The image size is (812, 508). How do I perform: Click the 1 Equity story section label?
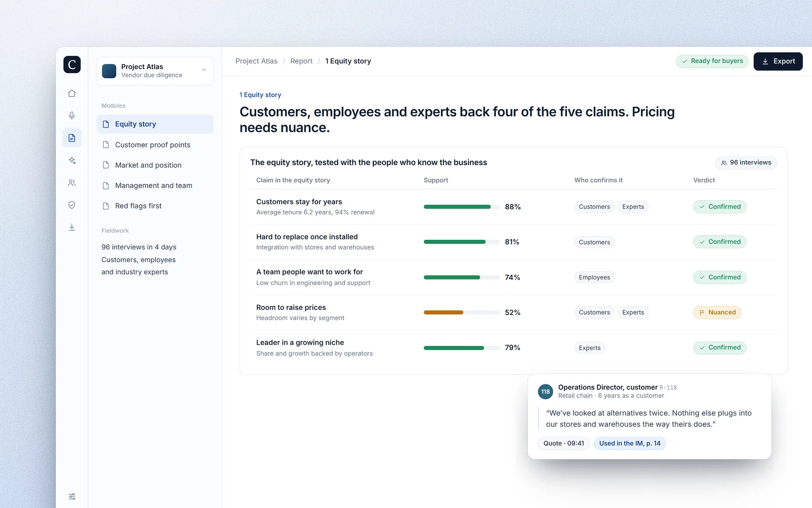[260, 95]
